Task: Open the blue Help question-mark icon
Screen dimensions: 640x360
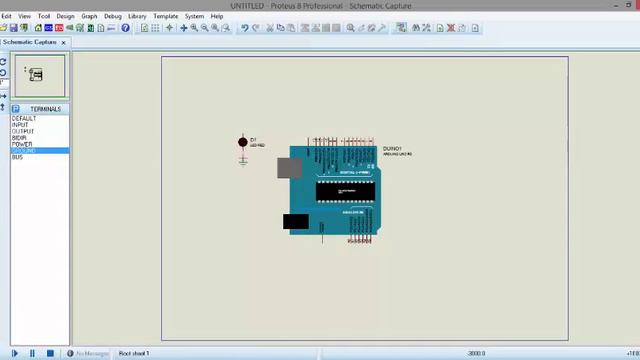Action: [126, 28]
